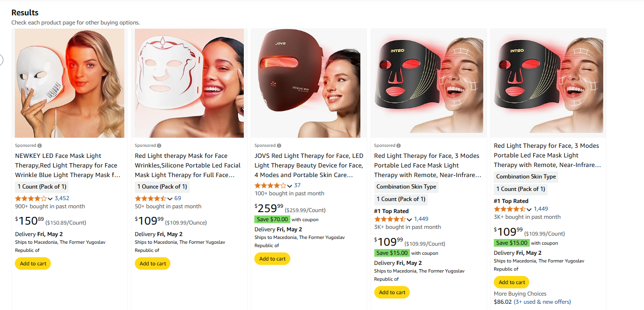
Task: Click Sponsored info icon on fourth INTEO listing
Action: coord(399,145)
